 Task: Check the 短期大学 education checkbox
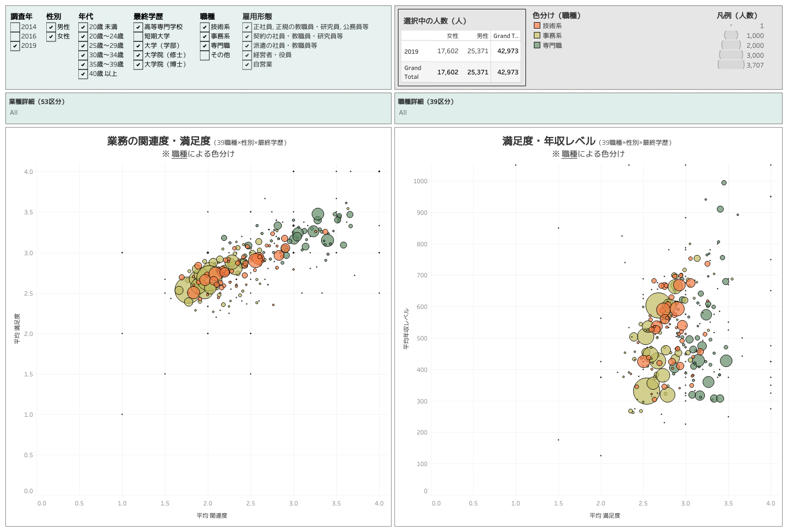pos(138,36)
